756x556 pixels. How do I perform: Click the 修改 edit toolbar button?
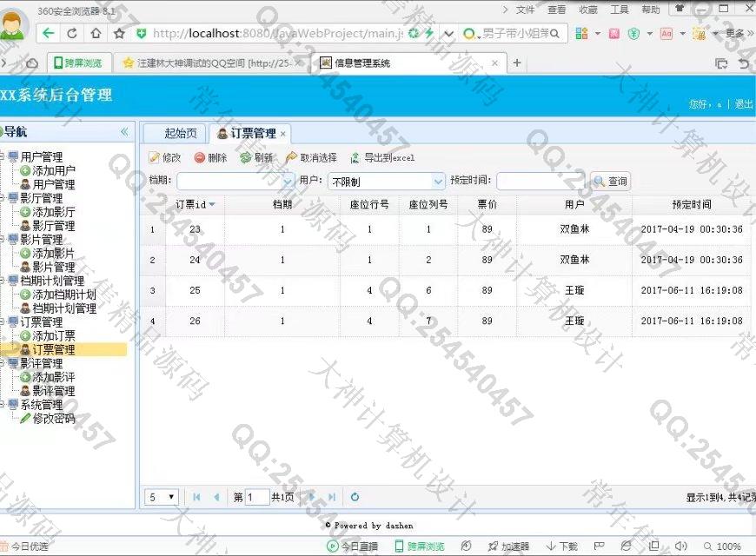(x=165, y=158)
